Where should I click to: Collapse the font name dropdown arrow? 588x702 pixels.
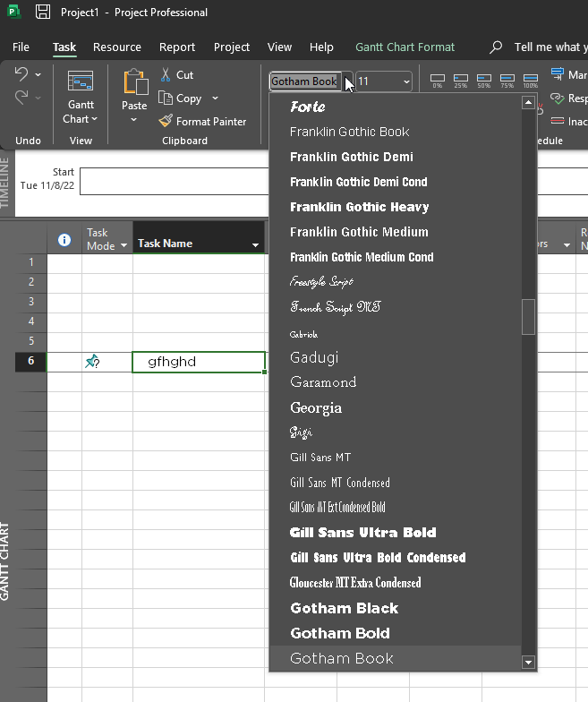348,81
